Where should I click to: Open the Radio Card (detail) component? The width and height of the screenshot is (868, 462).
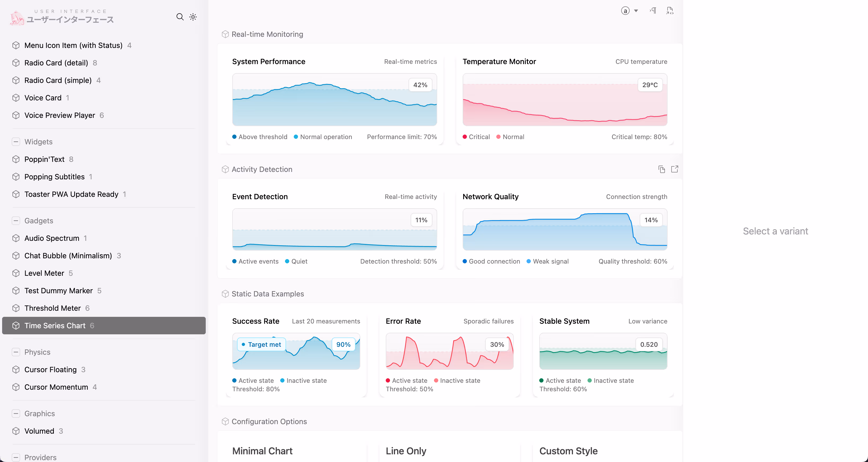(56, 63)
